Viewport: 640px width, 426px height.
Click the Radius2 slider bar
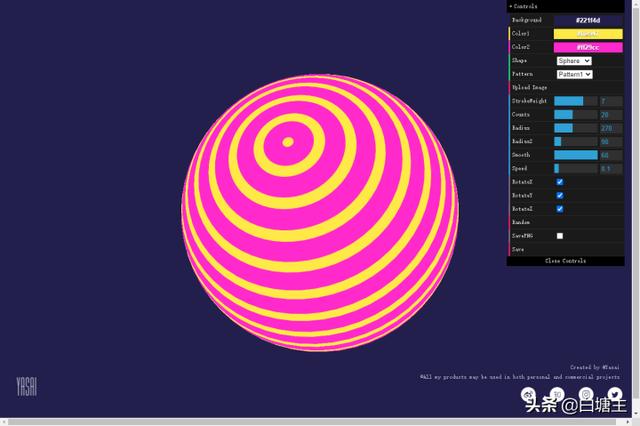click(x=576, y=142)
